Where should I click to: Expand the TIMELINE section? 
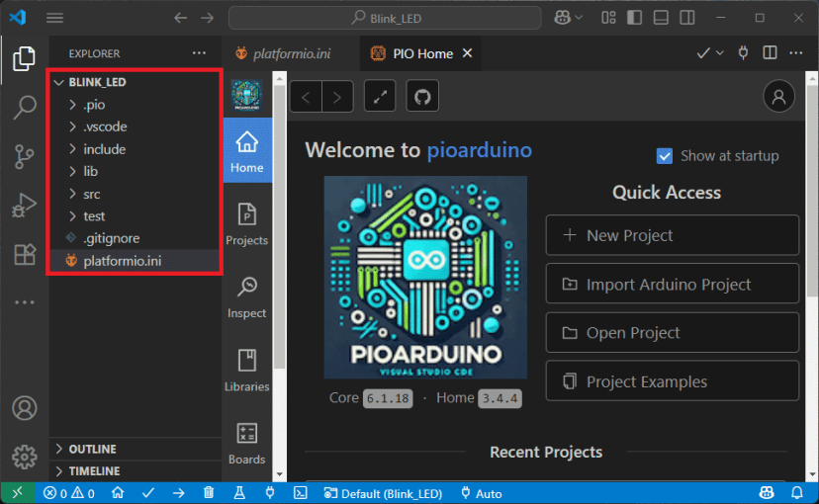pos(136,471)
